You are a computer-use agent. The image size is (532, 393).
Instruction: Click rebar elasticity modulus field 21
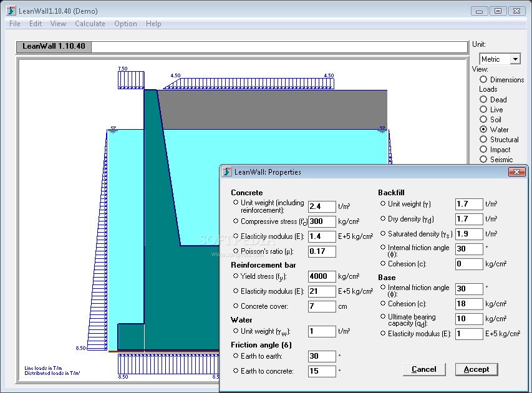(322, 291)
